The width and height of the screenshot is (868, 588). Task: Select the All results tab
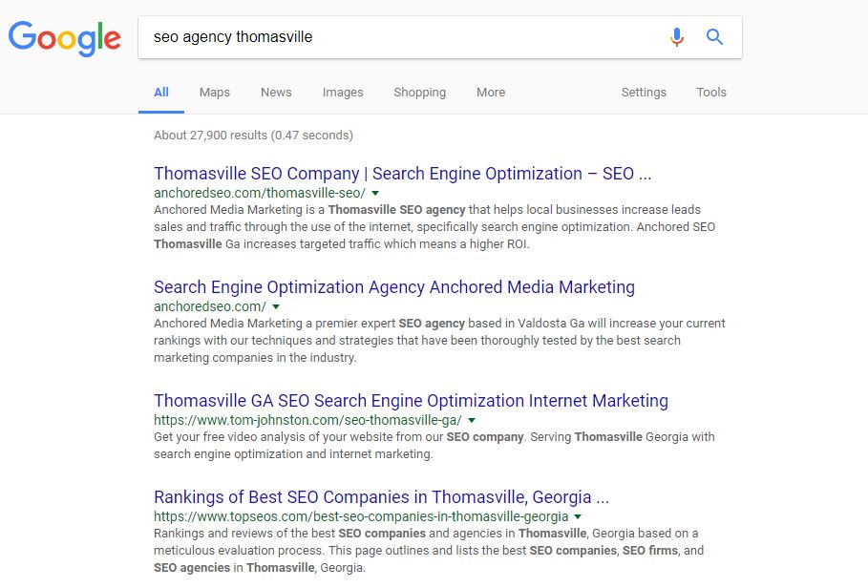point(161,93)
